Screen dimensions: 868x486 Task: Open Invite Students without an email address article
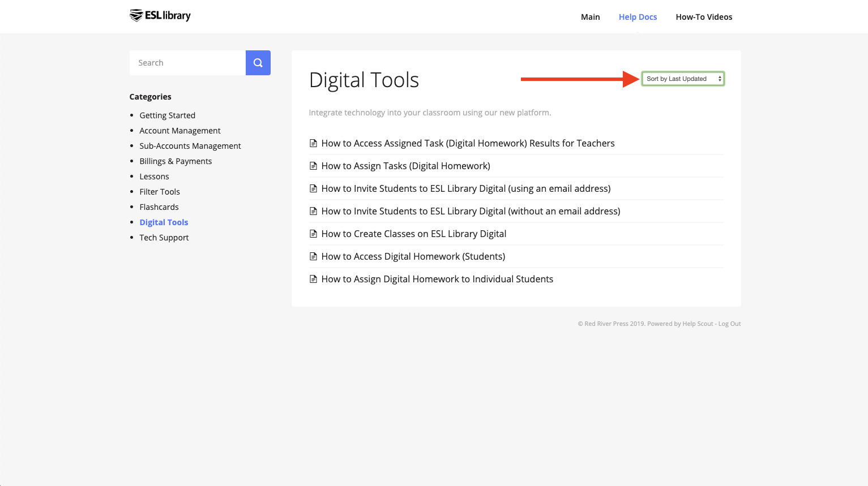click(x=471, y=211)
